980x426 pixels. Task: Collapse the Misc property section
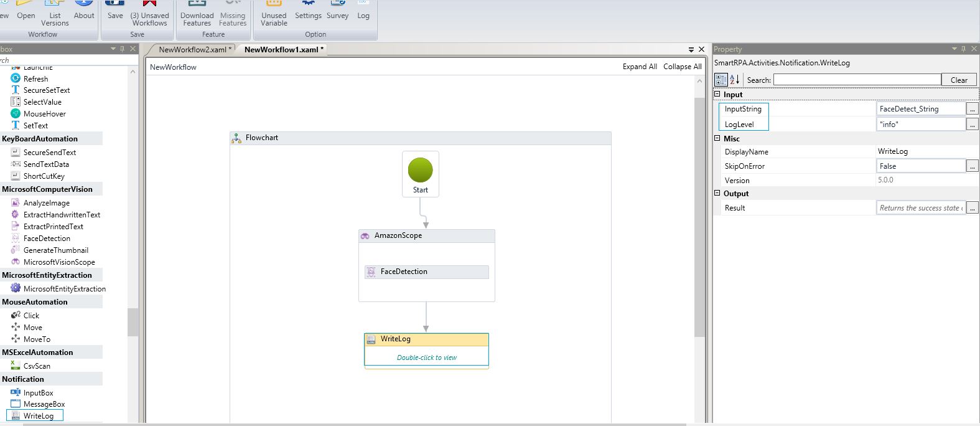pos(717,139)
